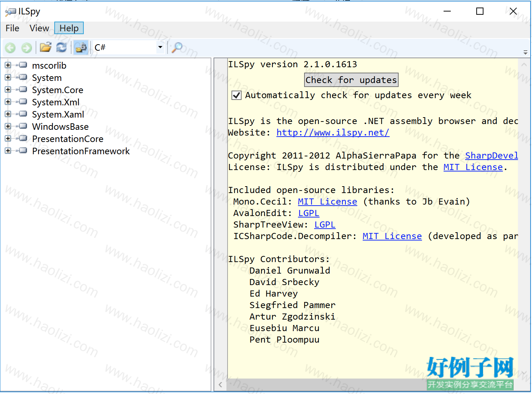Select the System.Core assembly icon
The height and width of the screenshot is (394, 532).
pos(22,90)
